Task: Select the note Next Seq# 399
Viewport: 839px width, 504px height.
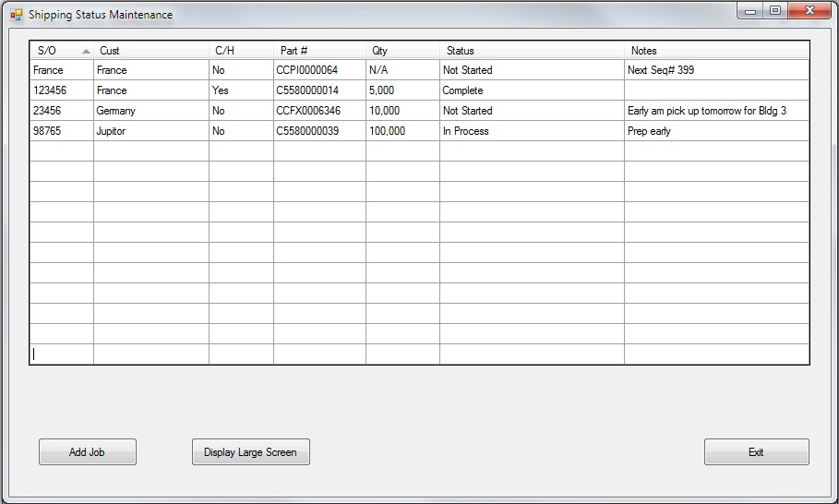Action: 716,70
